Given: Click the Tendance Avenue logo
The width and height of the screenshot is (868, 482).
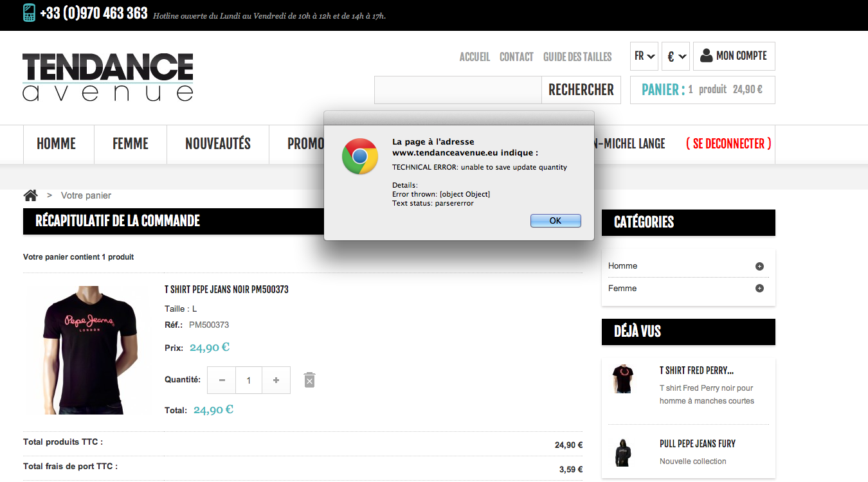Looking at the screenshot, I should coord(108,77).
